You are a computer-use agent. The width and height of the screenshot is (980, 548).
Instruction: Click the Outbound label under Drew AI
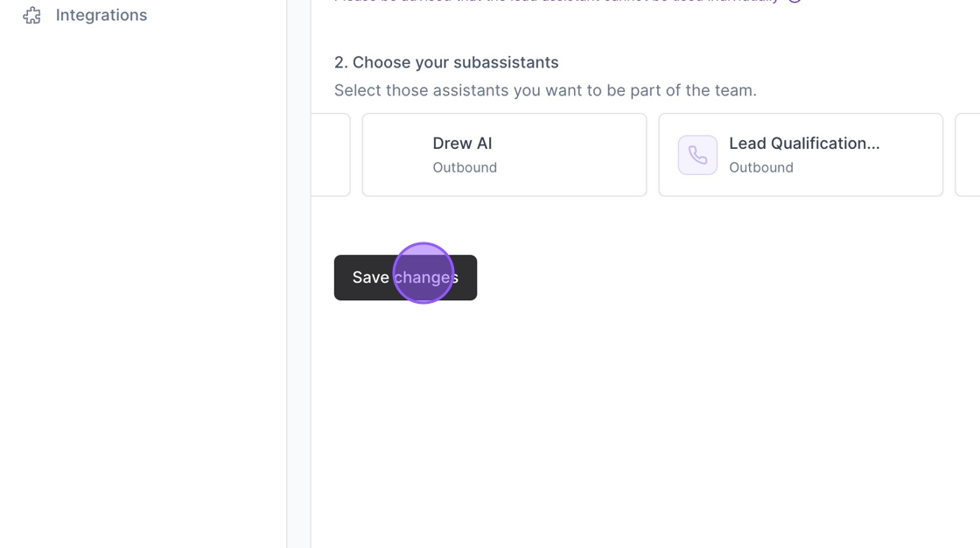465,168
